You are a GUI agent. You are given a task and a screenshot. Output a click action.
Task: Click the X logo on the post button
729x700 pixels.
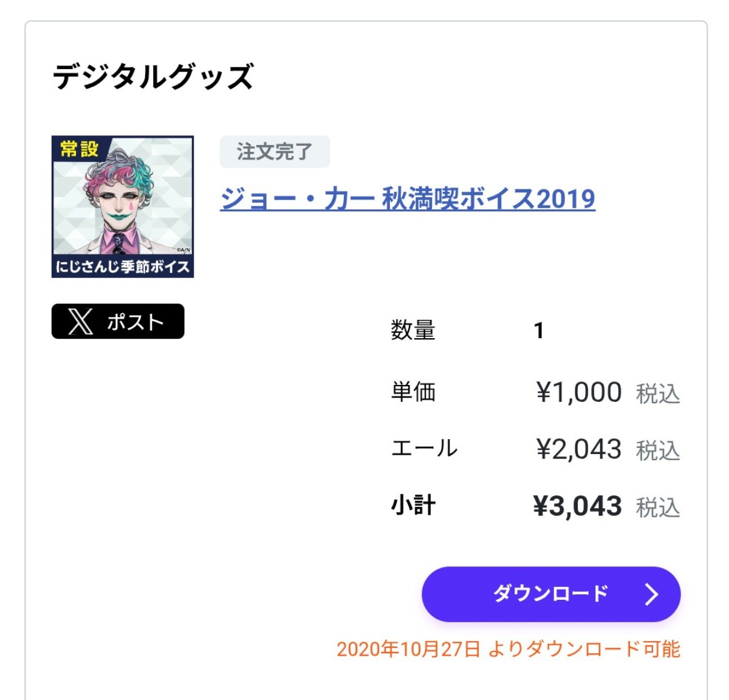(x=81, y=322)
